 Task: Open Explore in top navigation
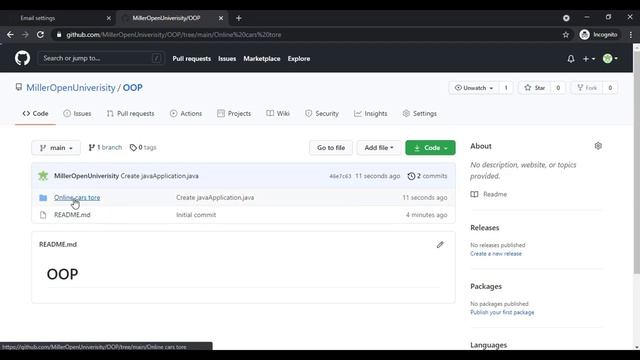tap(299, 59)
